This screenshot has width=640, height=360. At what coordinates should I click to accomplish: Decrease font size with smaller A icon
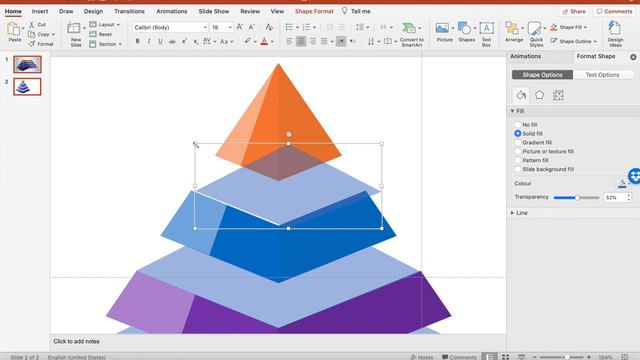click(252, 27)
